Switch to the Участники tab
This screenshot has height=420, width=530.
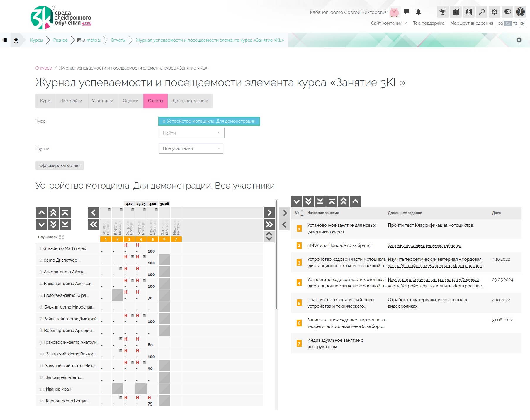[102, 101]
